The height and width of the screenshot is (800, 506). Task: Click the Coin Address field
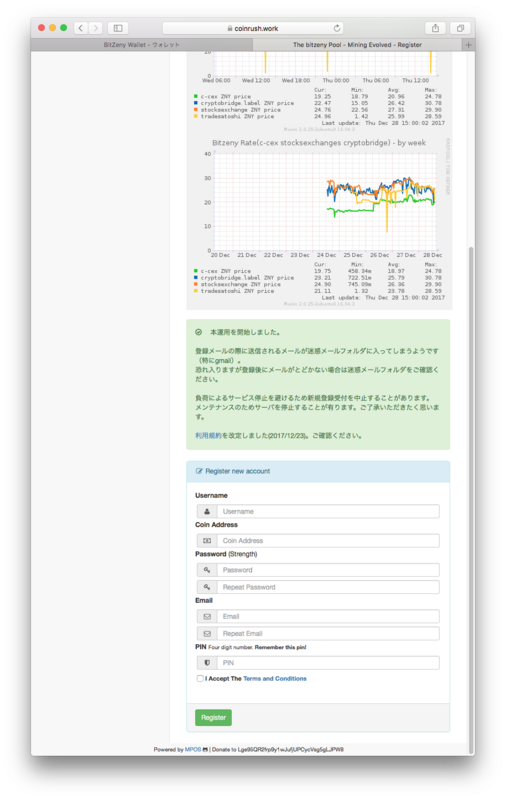(328, 540)
